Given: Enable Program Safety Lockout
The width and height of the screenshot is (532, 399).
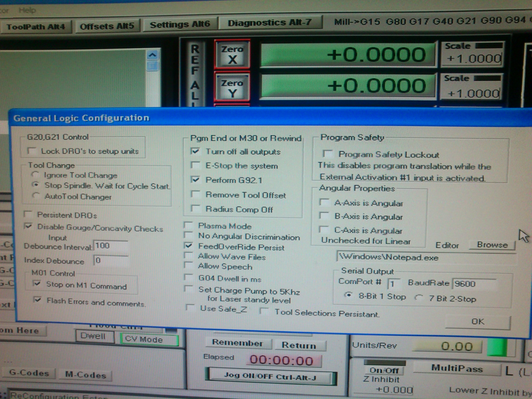Looking at the screenshot, I should pyautogui.click(x=328, y=154).
